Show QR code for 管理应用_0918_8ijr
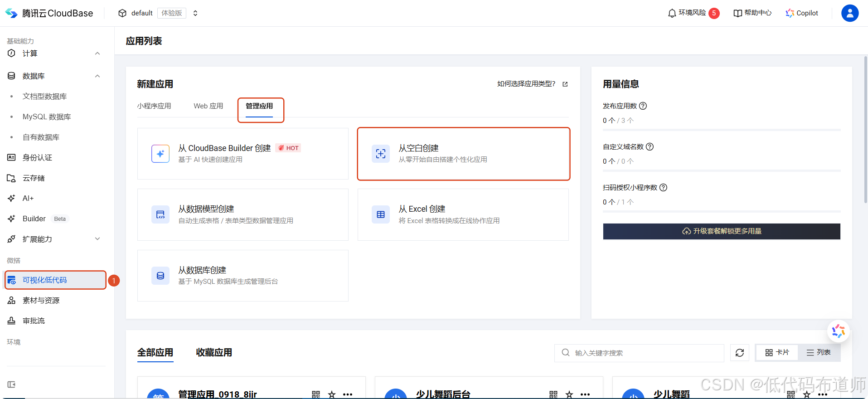868x399 pixels. (x=316, y=394)
